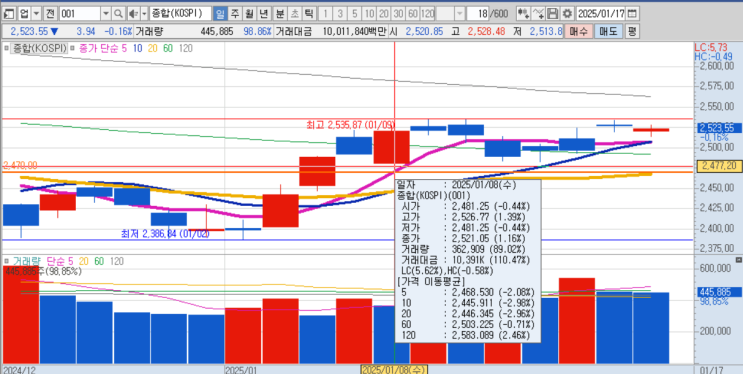Click the 전 button
The height and width of the screenshot is (374, 743).
point(50,13)
